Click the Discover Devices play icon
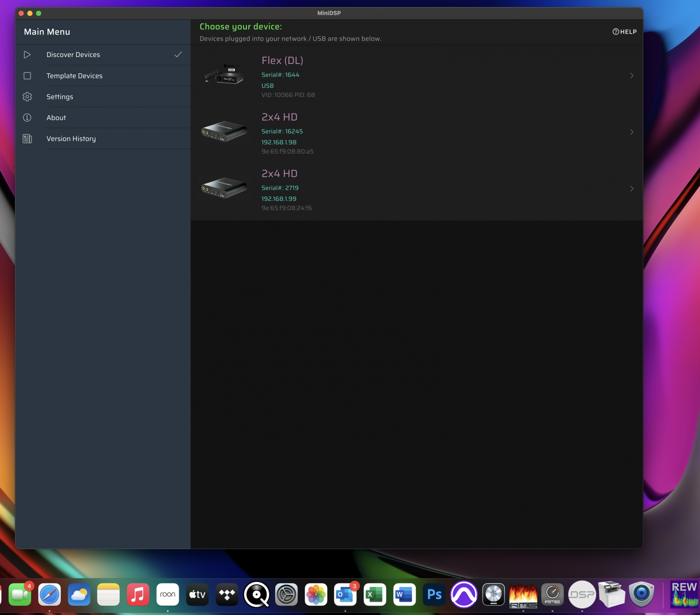700x615 pixels. coord(27,55)
